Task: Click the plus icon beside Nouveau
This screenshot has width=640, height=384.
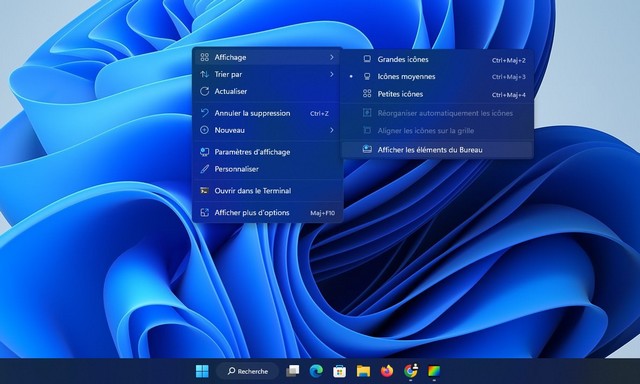Action: coord(204,130)
